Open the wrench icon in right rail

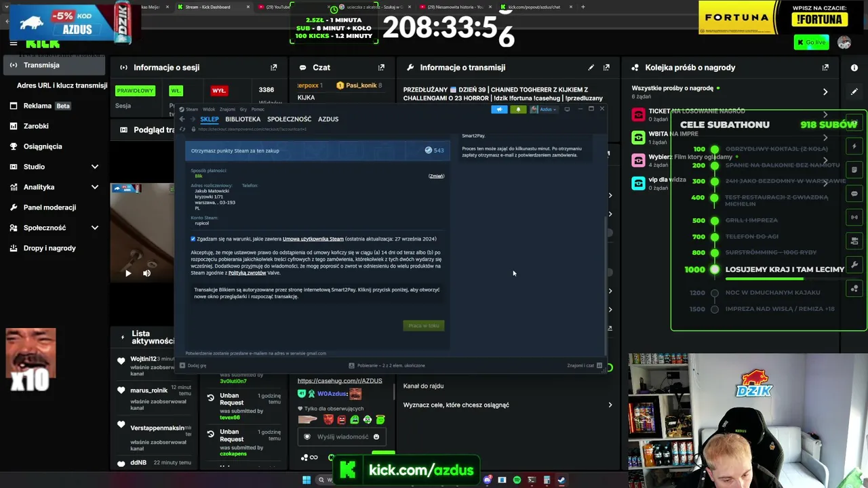pyautogui.click(x=854, y=264)
